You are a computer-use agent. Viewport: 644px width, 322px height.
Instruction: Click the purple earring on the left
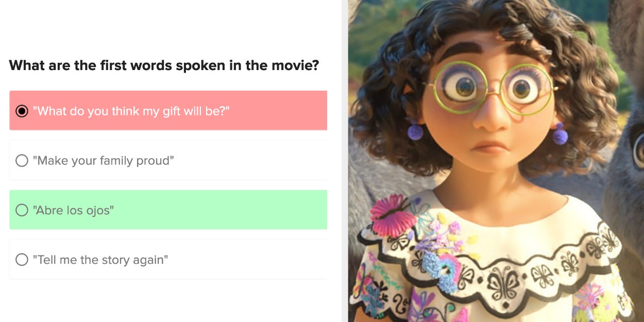coord(415,131)
